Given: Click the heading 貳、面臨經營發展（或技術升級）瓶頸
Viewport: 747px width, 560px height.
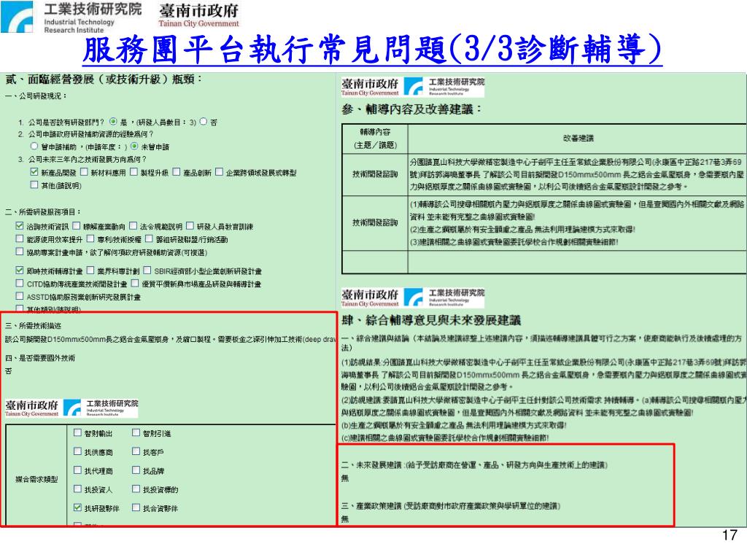Looking at the screenshot, I should point(104,79).
